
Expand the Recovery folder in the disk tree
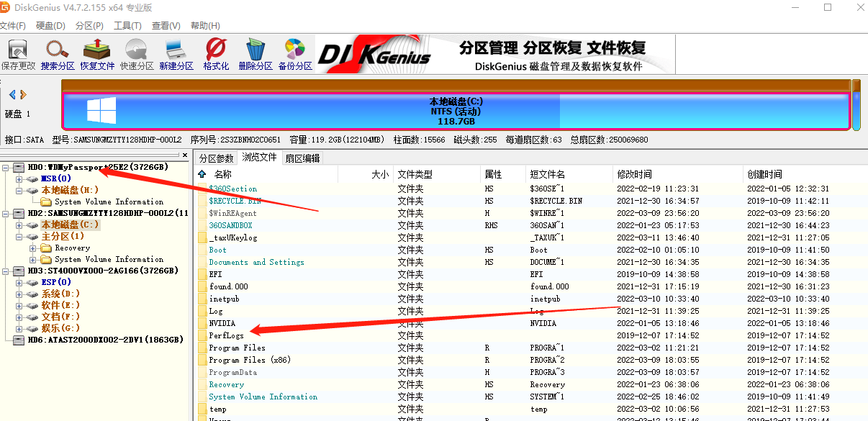pyautogui.click(x=32, y=248)
